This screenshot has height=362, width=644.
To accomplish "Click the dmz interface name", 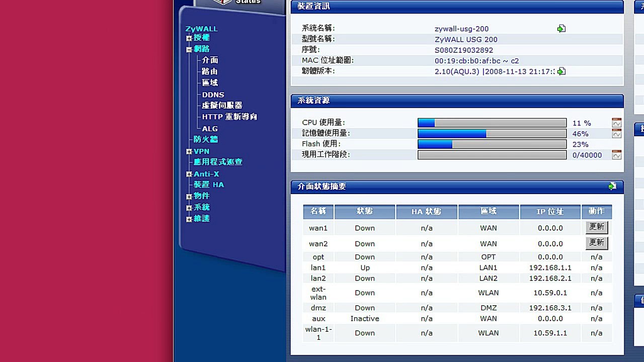I will click(318, 308).
